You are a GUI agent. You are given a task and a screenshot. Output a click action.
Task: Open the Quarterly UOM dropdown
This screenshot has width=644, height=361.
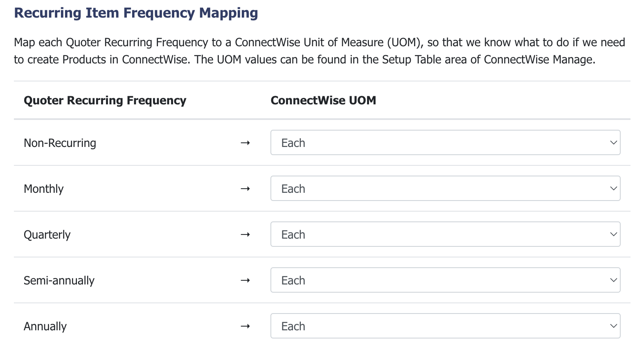[445, 234]
